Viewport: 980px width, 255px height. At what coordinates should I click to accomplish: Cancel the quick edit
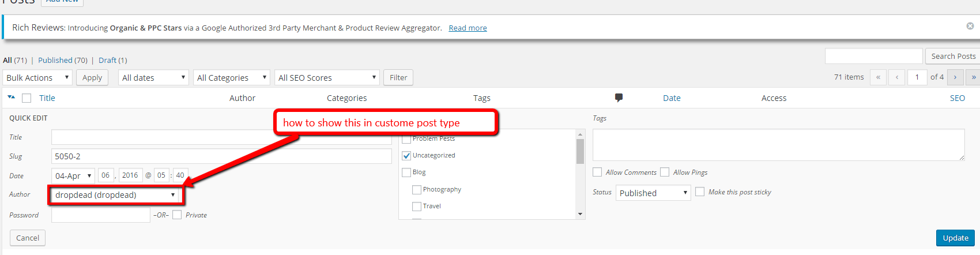click(28, 238)
